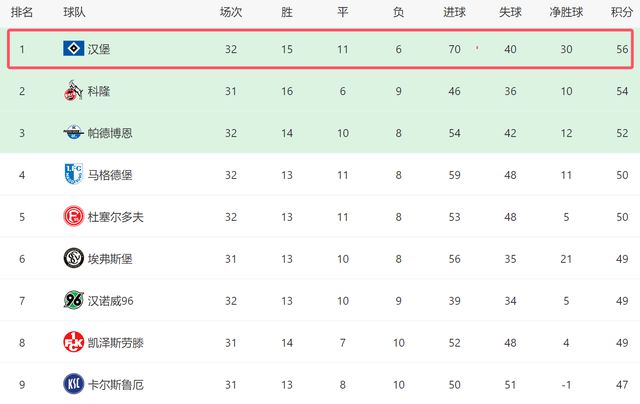Image resolution: width=640 pixels, height=404 pixels.
Task: Click the Köln (科隆) club crest
Action: (73, 91)
